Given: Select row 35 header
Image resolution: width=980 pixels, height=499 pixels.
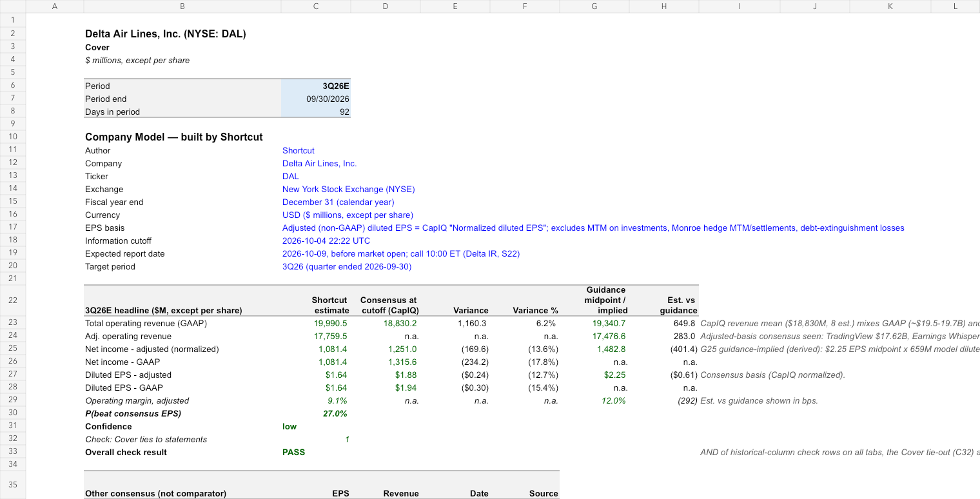Looking at the screenshot, I should (13, 485).
